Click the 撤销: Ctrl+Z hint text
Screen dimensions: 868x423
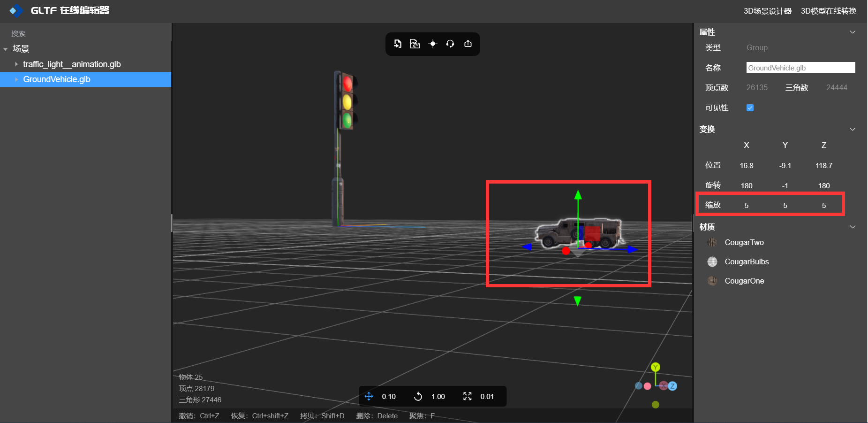199,416
